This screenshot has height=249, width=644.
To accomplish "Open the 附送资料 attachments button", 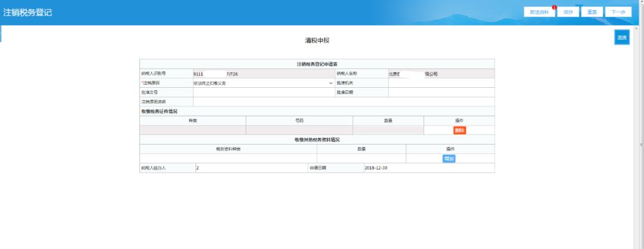I will pyautogui.click(x=539, y=12).
